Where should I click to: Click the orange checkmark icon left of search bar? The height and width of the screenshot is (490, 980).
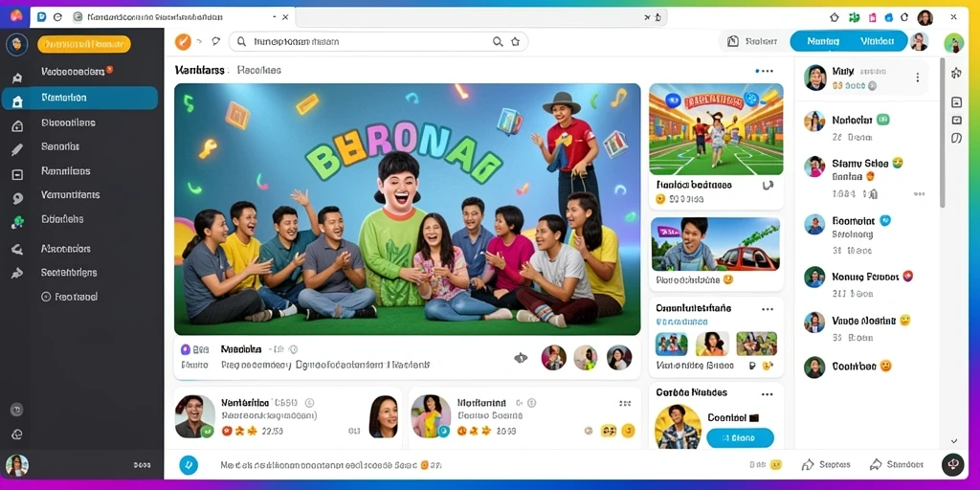pyautogui.click(x=183, y=42)
